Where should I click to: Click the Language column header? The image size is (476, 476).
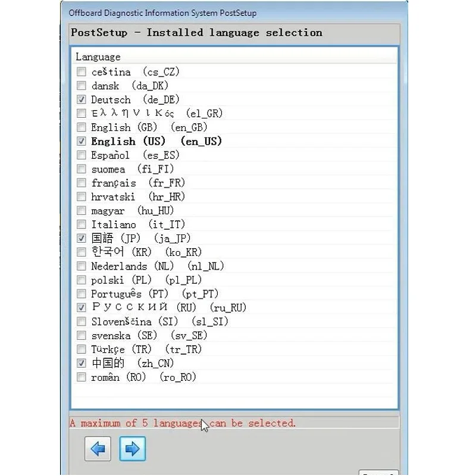tap(234, 57)
